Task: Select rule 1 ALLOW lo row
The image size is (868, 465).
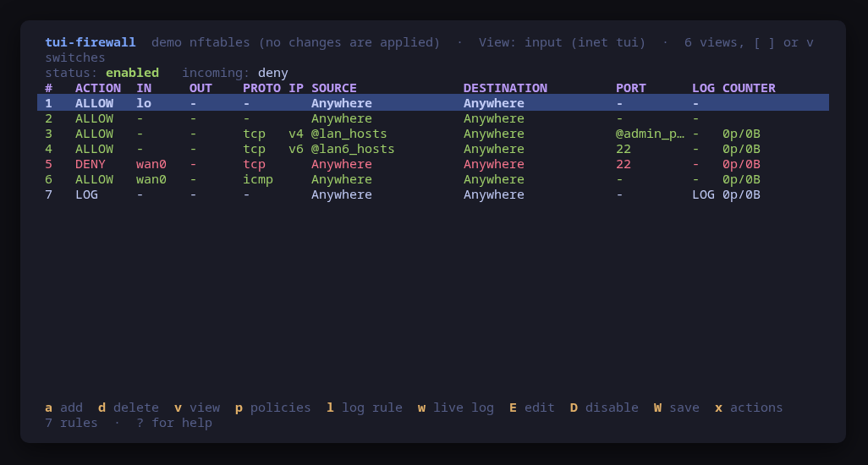Action: click(x=433, y=103)
